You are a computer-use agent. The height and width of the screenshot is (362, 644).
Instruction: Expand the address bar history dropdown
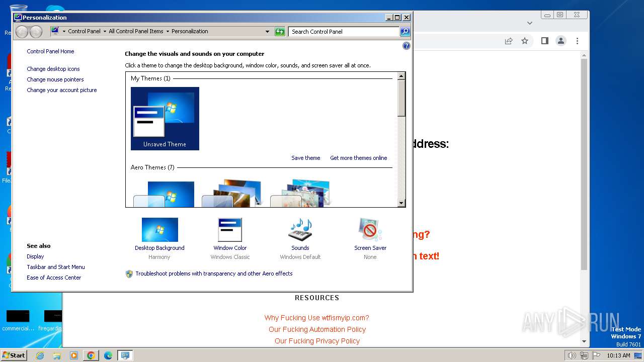(x=267, y=32)
